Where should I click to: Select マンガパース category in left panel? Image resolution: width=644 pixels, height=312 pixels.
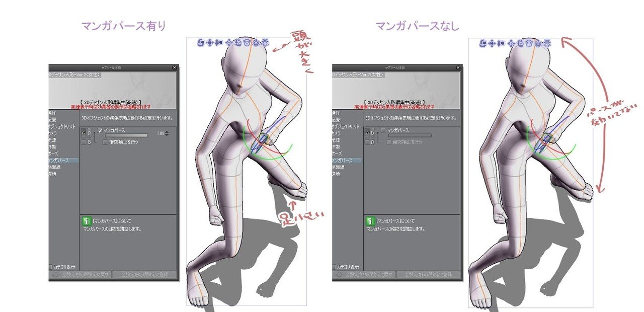(x=63, y=161)
